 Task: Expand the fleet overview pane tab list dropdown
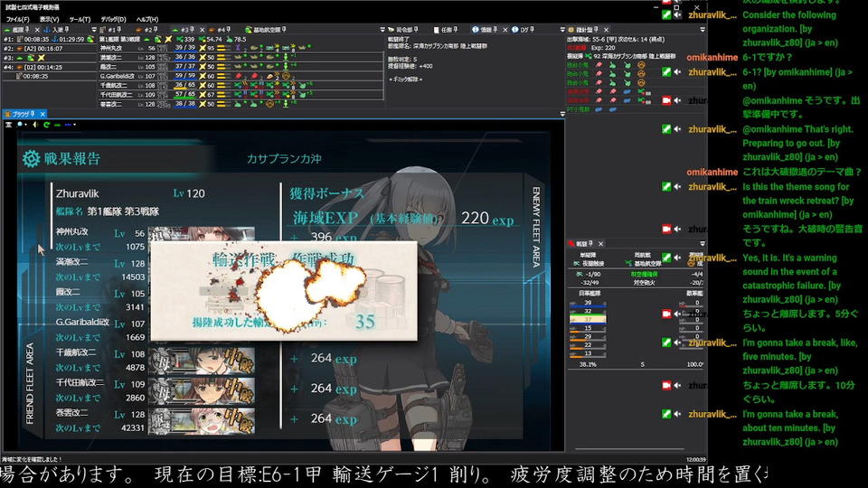tap(94, 30)
